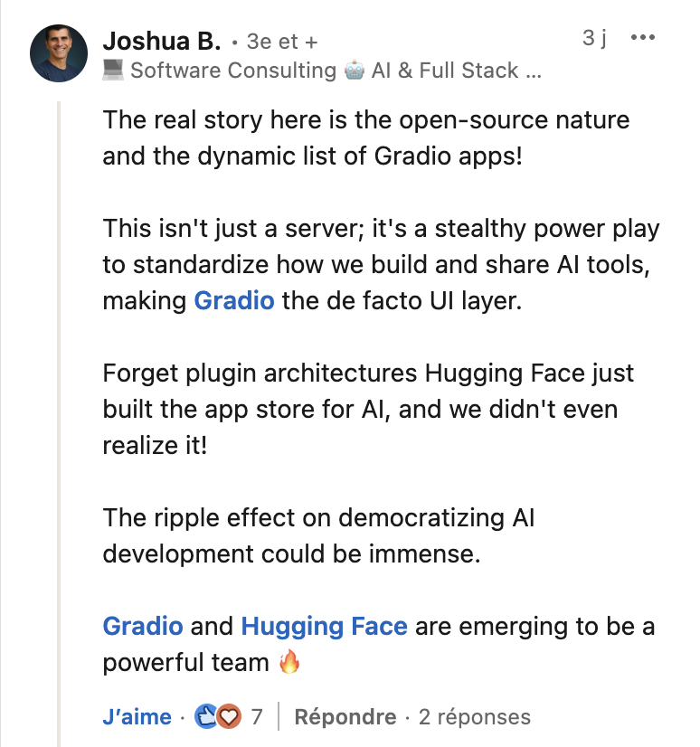Open the three-dot comment options menu
Screen dimensions: 700x747
(641, 38)
